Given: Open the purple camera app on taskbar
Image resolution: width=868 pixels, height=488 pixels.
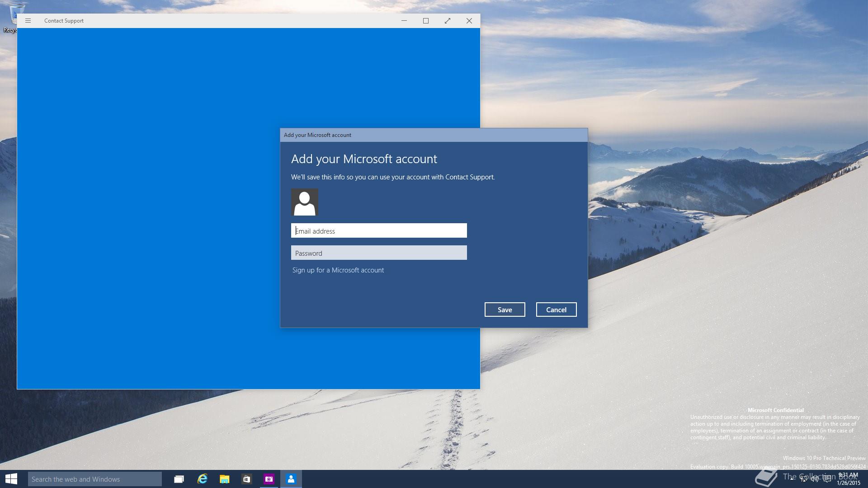Looking at the screenshot, I should point(269,479).
